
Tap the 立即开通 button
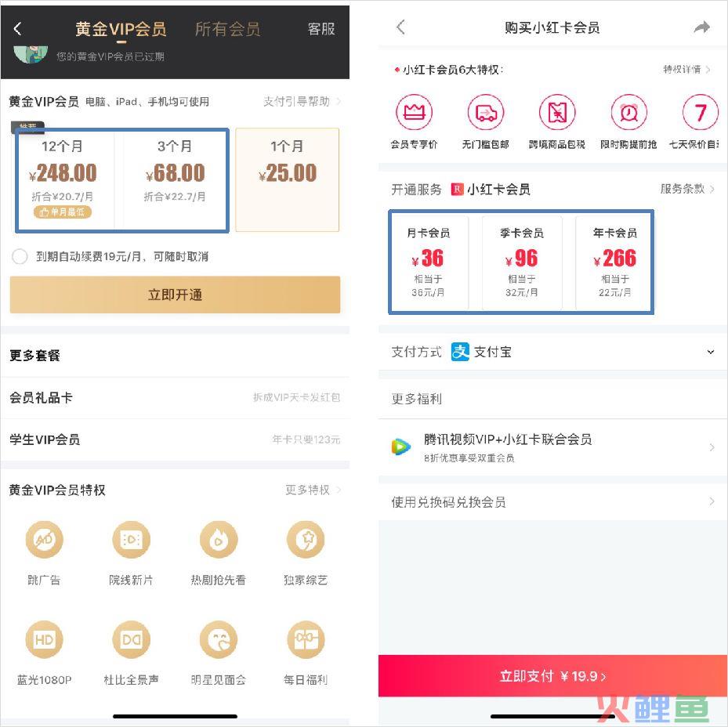(175, 295)
